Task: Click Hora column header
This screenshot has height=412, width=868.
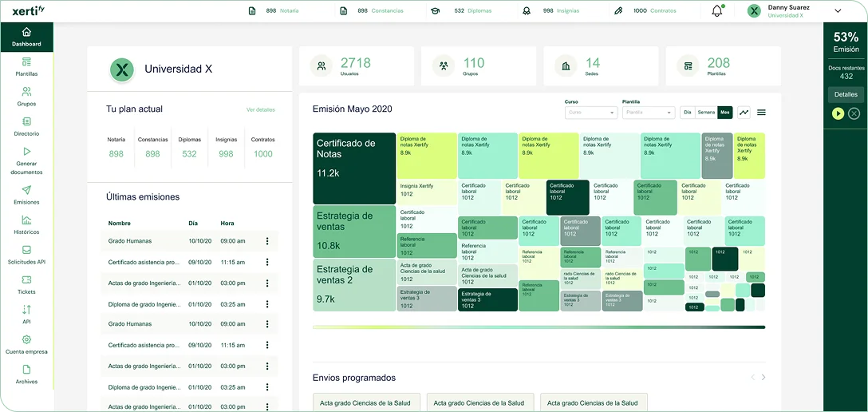Action: coord(227,224)
